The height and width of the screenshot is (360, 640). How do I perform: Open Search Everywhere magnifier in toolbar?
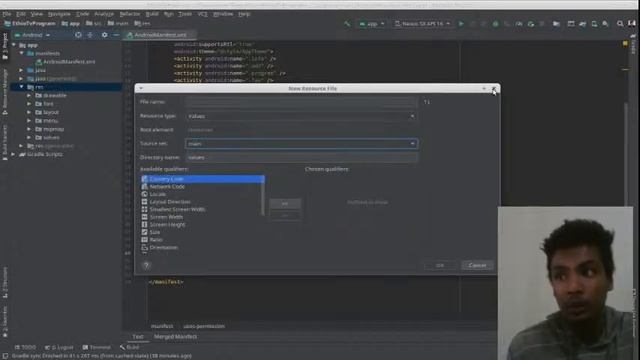[x=620, y=24]
